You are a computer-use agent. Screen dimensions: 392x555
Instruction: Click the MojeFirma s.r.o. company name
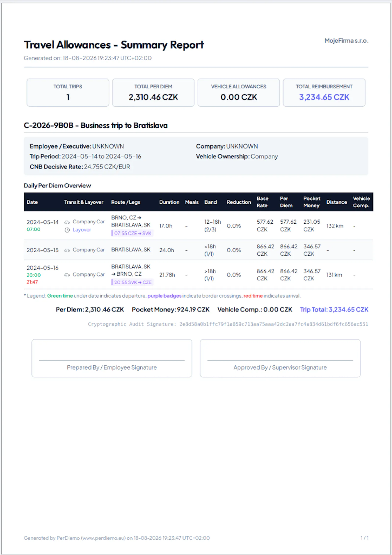[x=346, y=41]
